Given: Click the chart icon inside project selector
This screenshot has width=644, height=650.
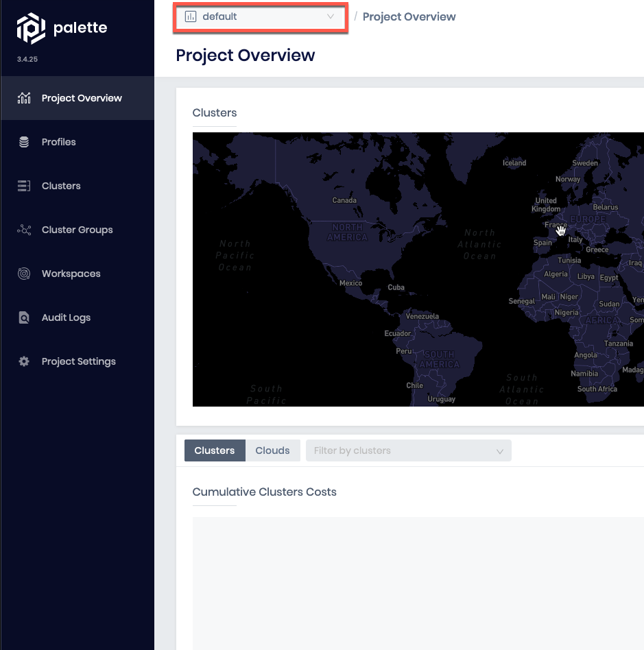Looking at the screenshot, I should pos(191,16).
